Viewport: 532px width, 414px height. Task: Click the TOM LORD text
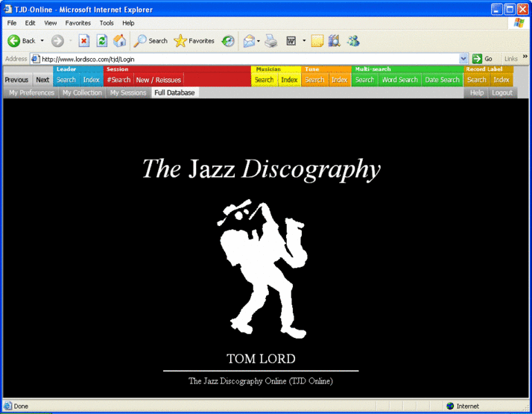(x=261, y=359)
